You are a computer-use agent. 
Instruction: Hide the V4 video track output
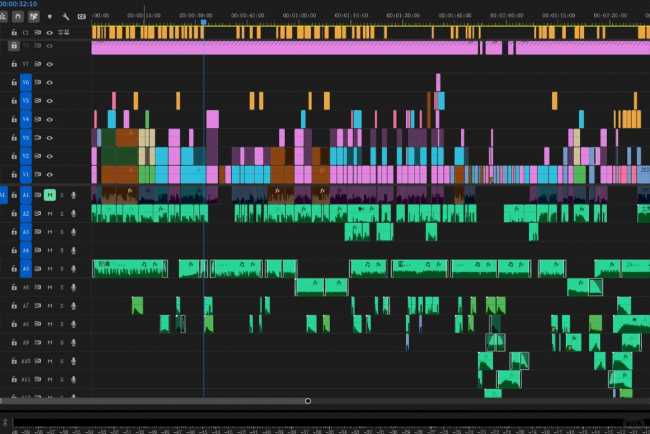(49, 119)
